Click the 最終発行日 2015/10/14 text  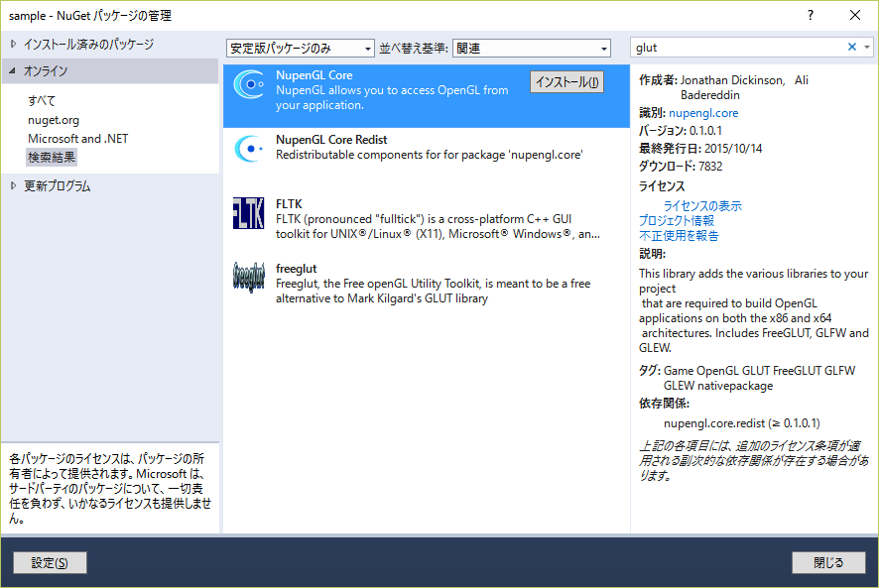(700, 149)
